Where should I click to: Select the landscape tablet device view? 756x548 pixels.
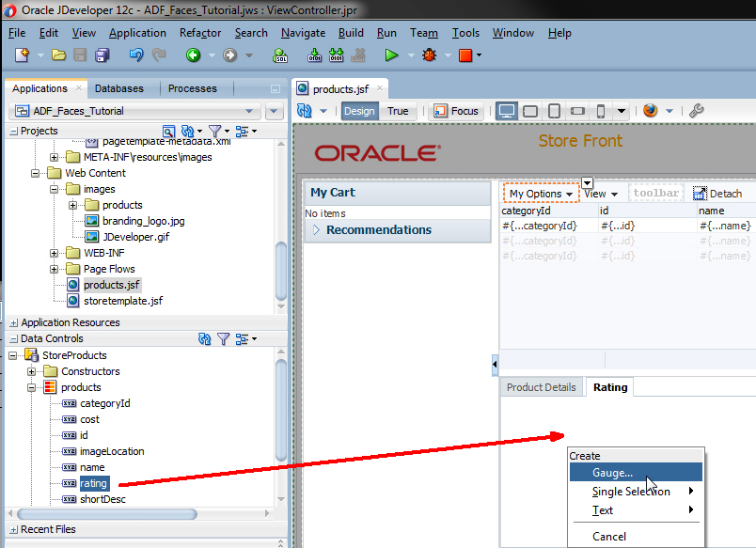tap(530, 111)
